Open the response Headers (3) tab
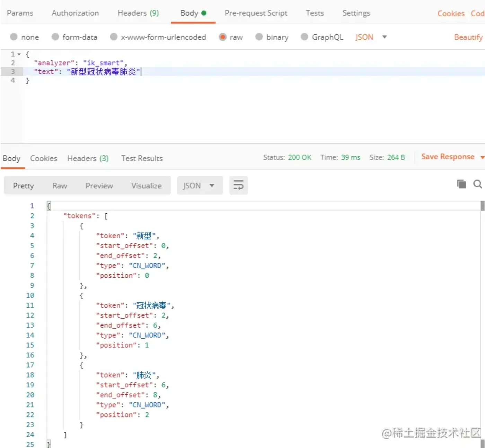Image resolution: width=485 pixels, height=448 pixels. [x=88, y=158]
